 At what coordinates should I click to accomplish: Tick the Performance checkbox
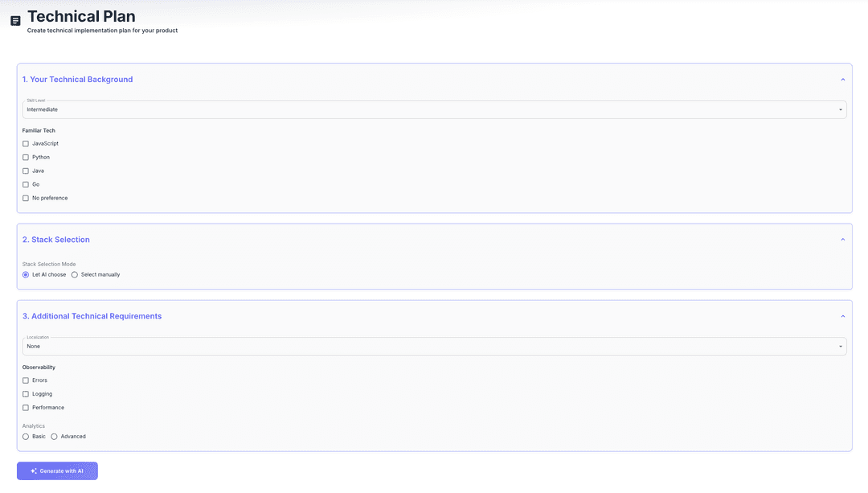coord(26,408)
